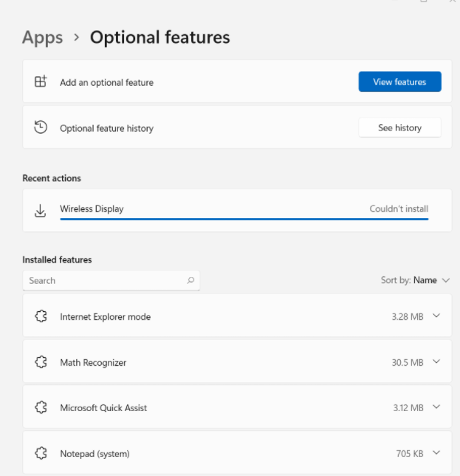The image size is (460, 476).
Task: Click the Math Recognizer feature icon
Action: pos(41,362)
